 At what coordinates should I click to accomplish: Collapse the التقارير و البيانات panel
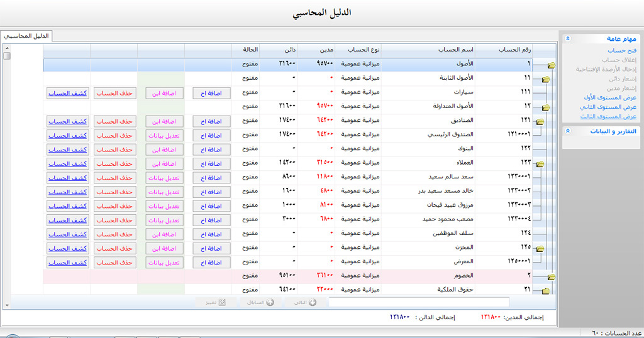568,131
